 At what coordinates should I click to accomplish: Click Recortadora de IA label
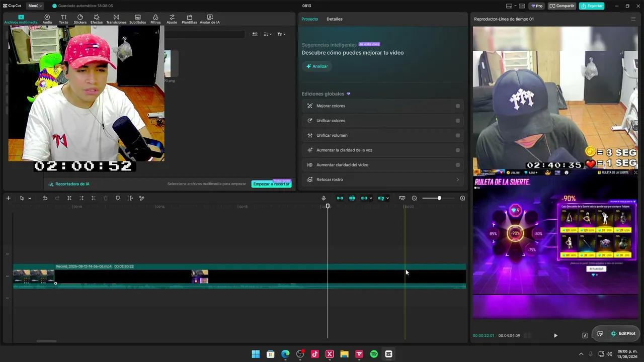[69, 184]
